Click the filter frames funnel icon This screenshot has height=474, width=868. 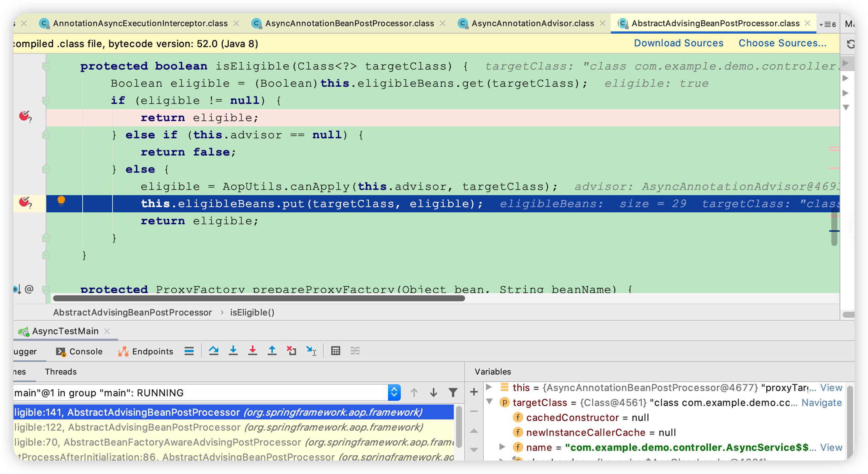tap(453, 393)
